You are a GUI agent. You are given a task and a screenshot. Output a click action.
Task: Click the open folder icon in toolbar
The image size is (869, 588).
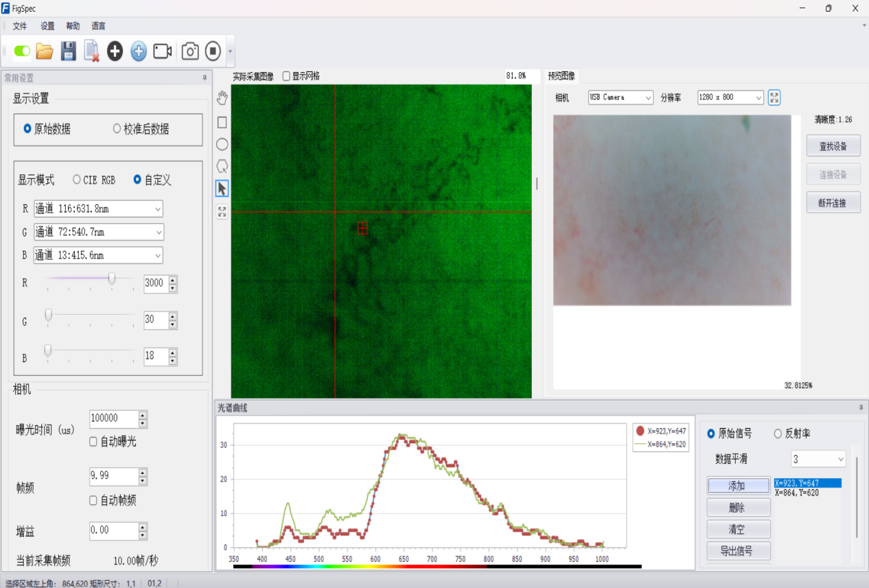[45, 51]
